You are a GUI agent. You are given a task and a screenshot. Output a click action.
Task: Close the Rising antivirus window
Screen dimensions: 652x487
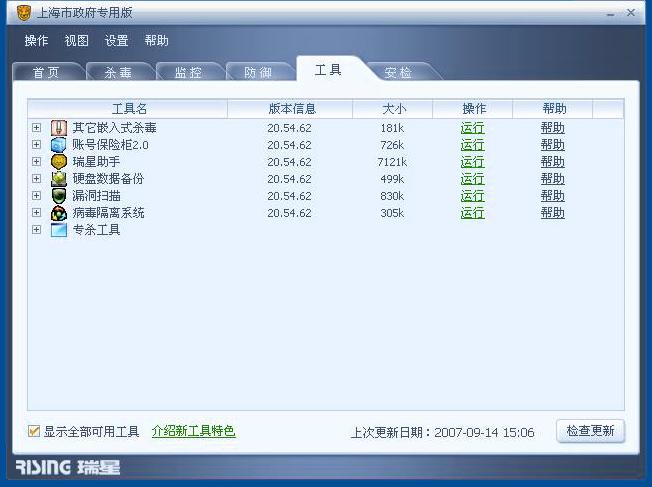coord(631,12)
